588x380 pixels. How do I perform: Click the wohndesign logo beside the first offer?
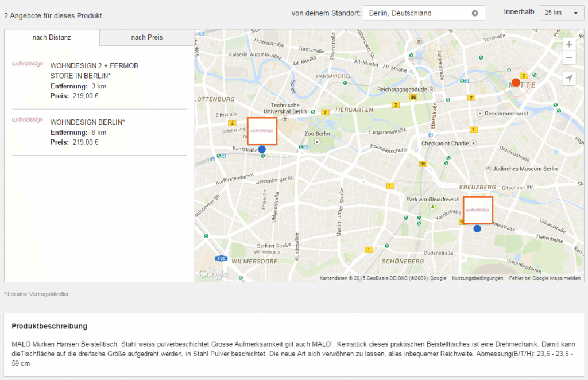(27, 63)
